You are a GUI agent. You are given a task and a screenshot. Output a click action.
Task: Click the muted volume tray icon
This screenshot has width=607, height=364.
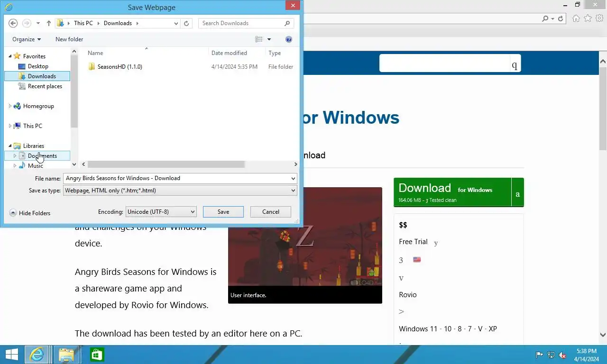tap(562, 355)
